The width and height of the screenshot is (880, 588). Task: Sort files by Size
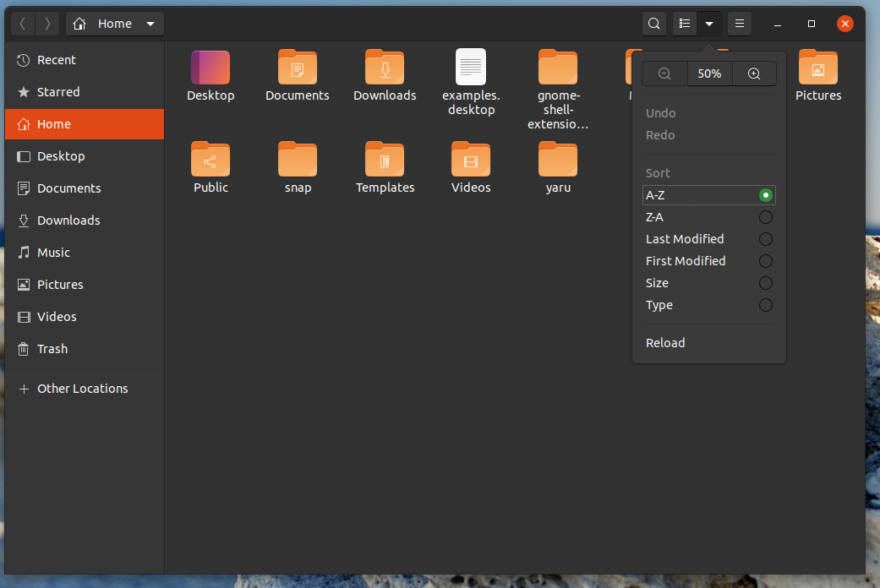point(709,283)
